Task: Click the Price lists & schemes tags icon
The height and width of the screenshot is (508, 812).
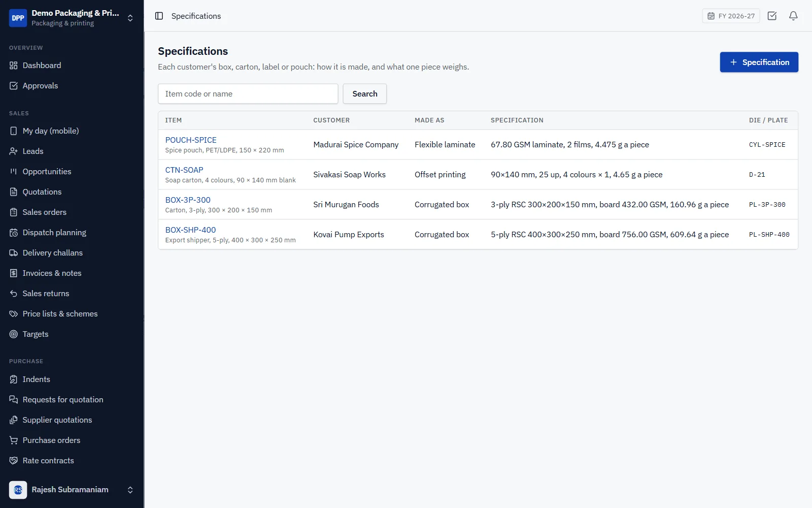Action: tap(14, 314)
